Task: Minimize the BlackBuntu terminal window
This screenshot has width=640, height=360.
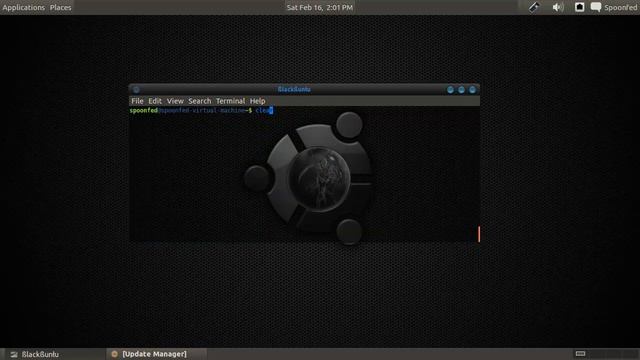Action: pyautogui.click(x=450, y=89)
